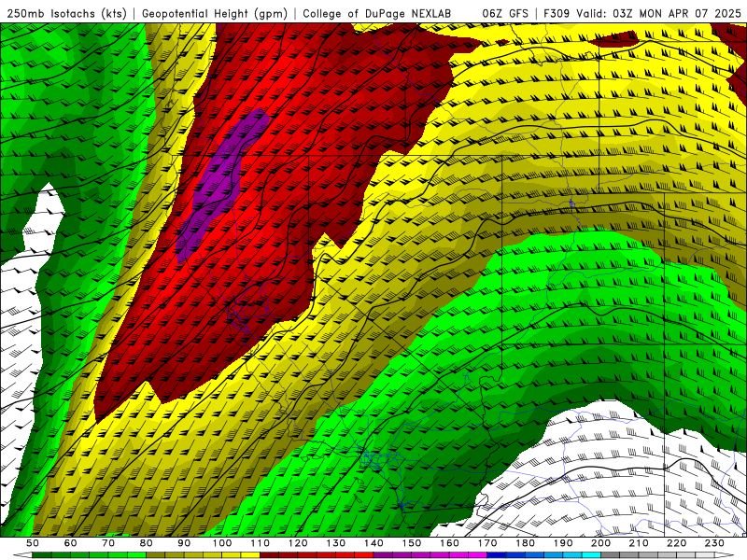The height and width of the screenshot is (560, 747).
Task: Click the 170 value on the legend scale
Action: (x=487, y=543)
